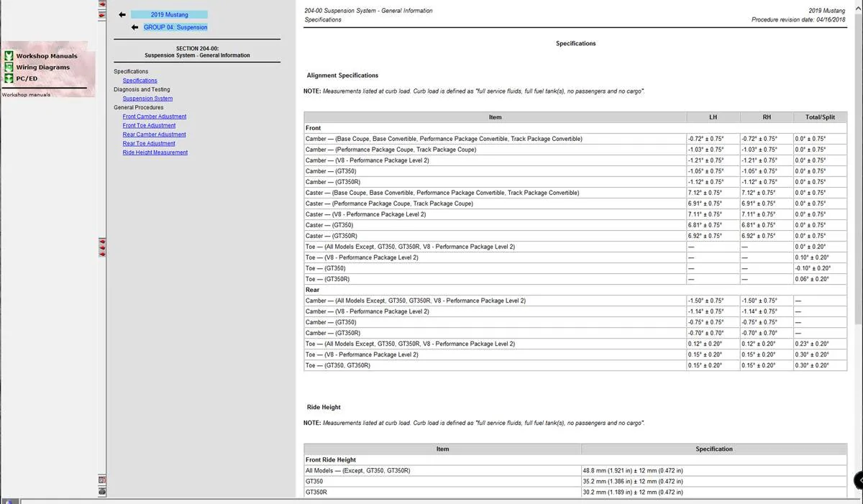
Task: Click the top red arrow on the panel divider
Action: tap(102, 4)
